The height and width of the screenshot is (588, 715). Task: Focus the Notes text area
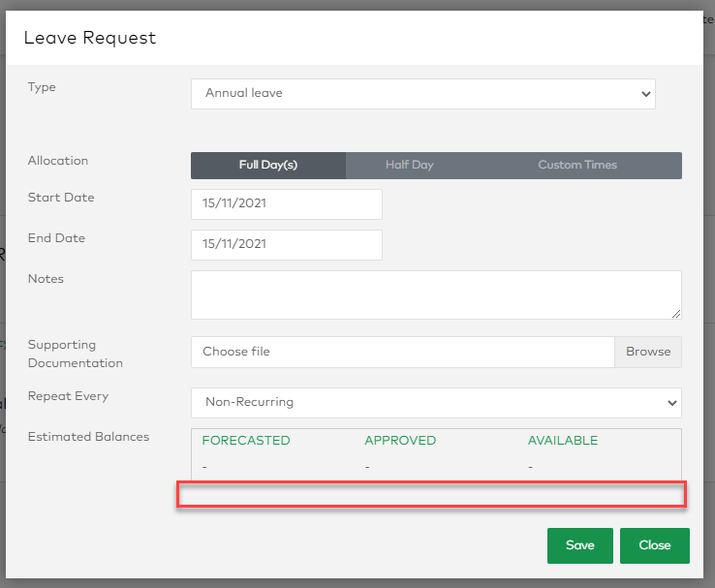click(x=436, y=294)
